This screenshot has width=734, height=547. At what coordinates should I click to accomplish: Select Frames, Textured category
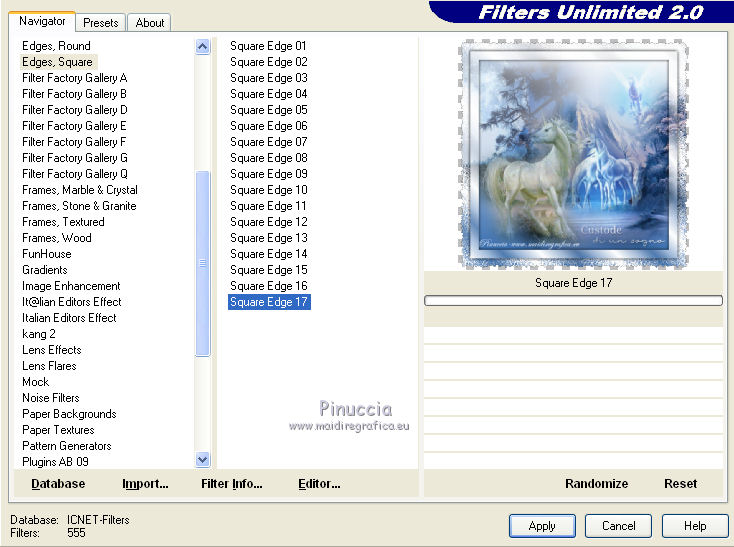click(63, 221)
